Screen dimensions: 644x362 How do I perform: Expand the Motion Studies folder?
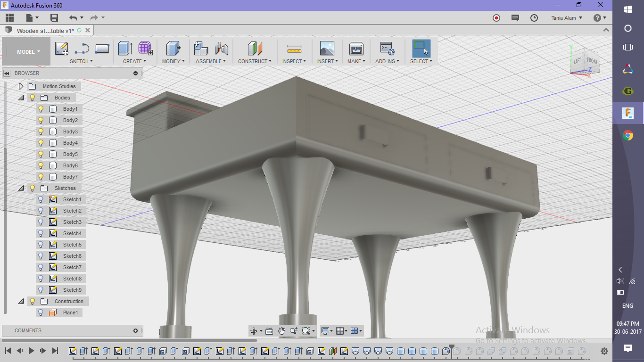click(x=21, y=86)
